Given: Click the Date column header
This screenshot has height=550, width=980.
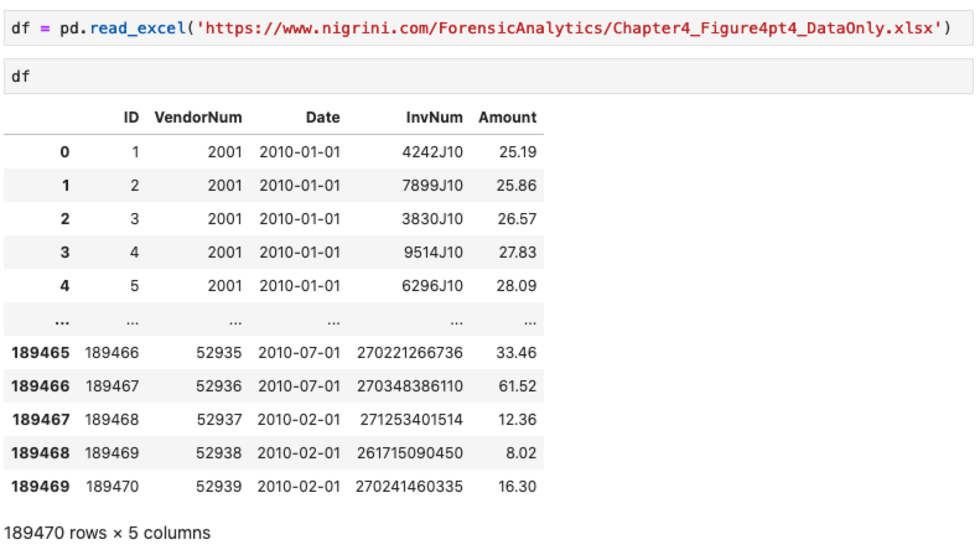Looking at the screenshot, I should point(322,118).
